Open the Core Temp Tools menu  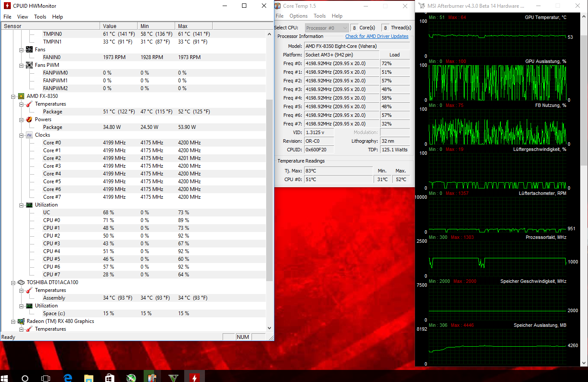[x=320, y=16]
